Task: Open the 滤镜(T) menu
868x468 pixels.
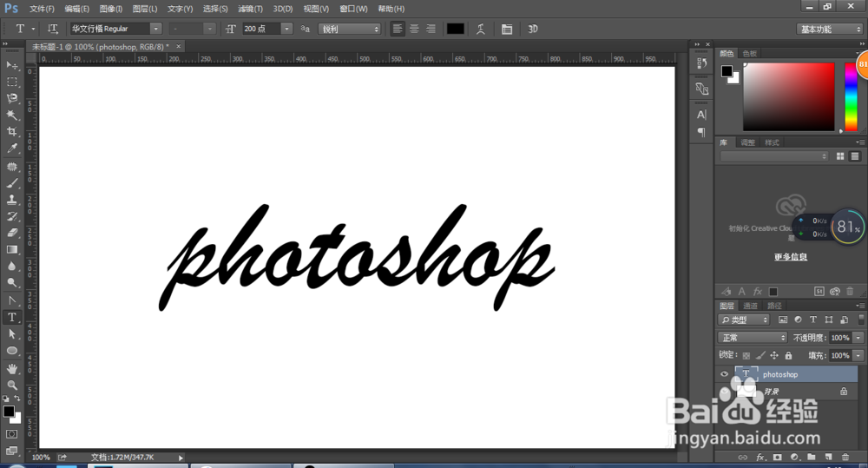Action: (x=250, y=9)
